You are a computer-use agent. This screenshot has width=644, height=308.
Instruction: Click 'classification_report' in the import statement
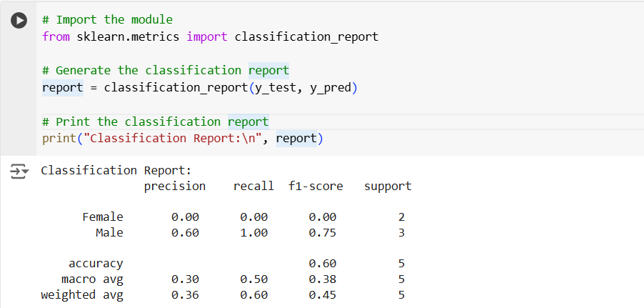[x=306, y=36]
